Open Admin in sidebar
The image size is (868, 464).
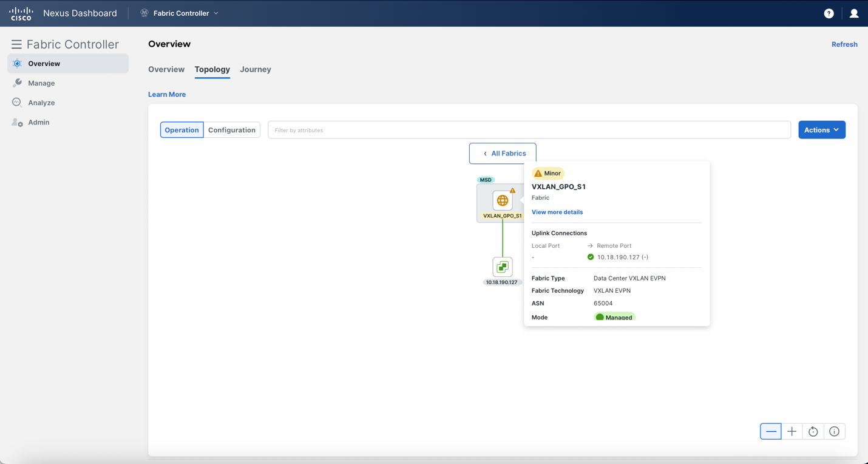68,122
